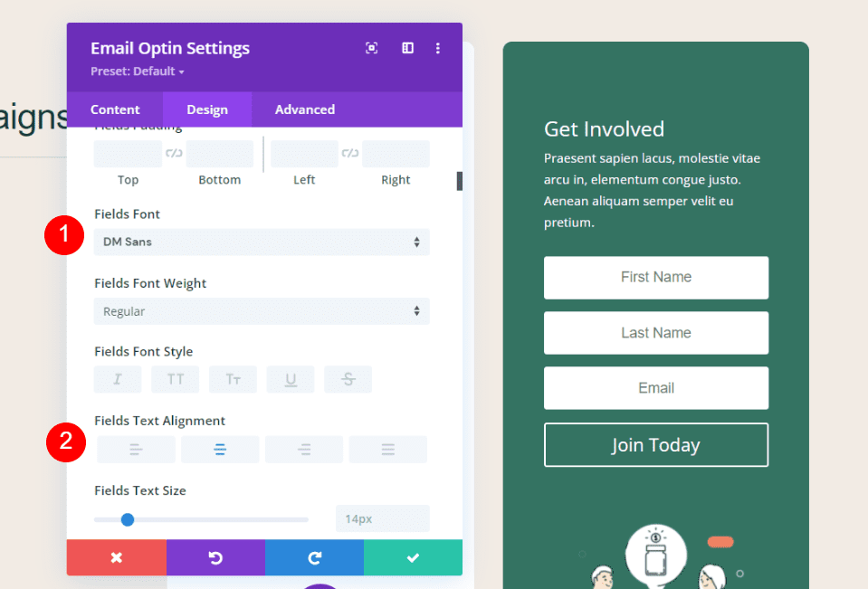Apply strikethrough to fields font
This screenshot has height=589, width=868.
(348, 379)
